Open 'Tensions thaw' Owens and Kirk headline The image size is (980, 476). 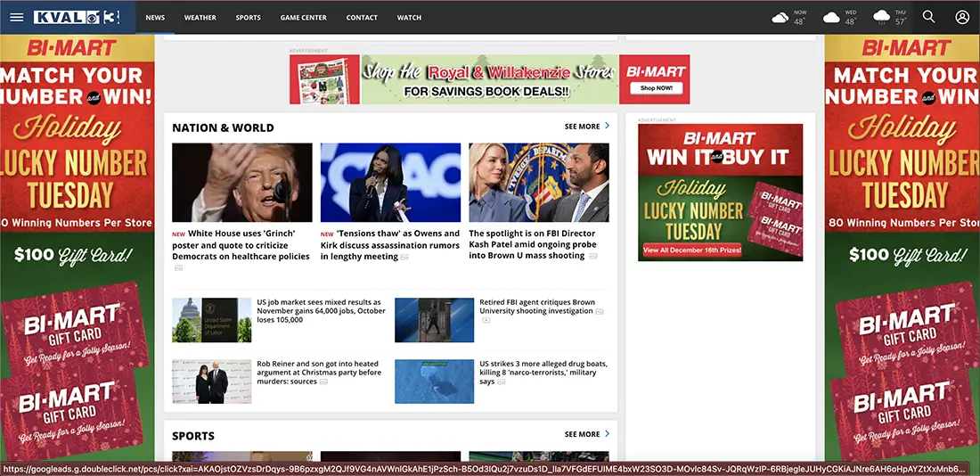click(390, 244)
